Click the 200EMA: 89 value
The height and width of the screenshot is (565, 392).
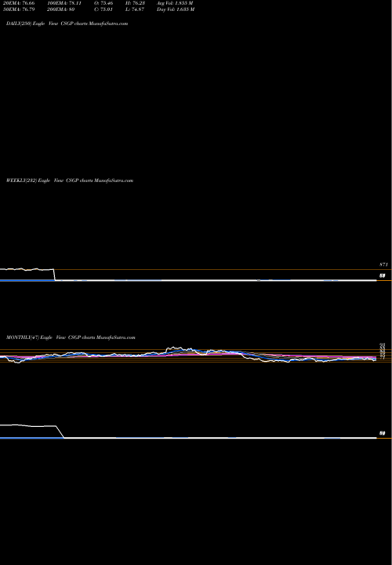pos(61,9)
